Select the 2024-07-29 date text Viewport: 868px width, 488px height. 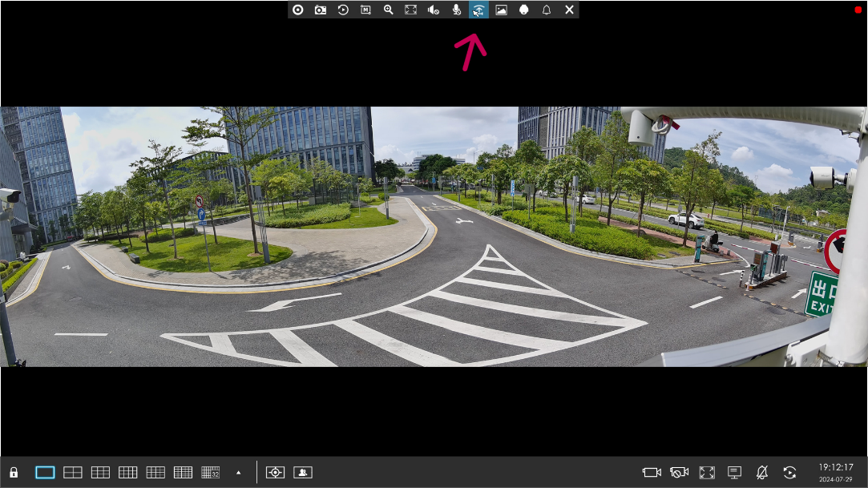point(836,479)
